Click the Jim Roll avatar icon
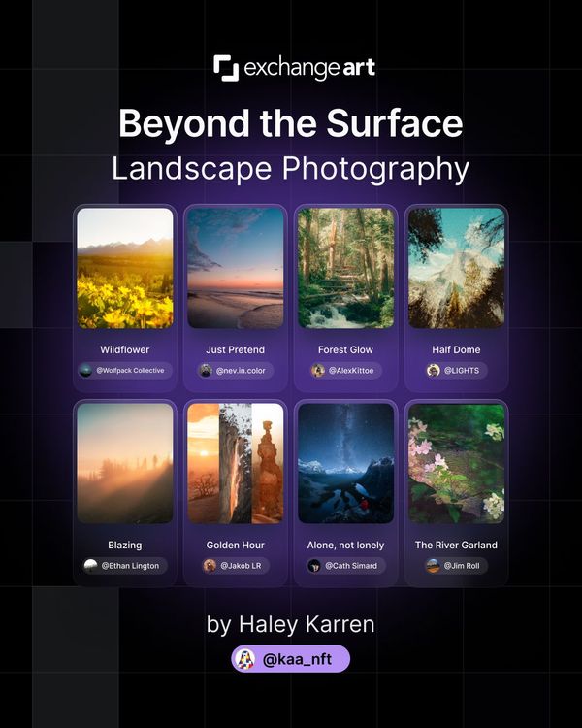582x728 pixels. pos(433,566)
